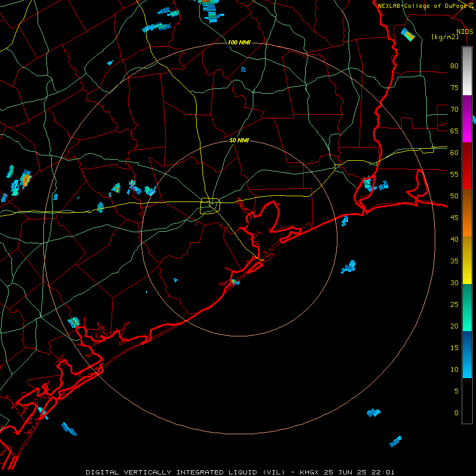
Task: Pick the blue segment of the color bar
Action: coord(467,354)
